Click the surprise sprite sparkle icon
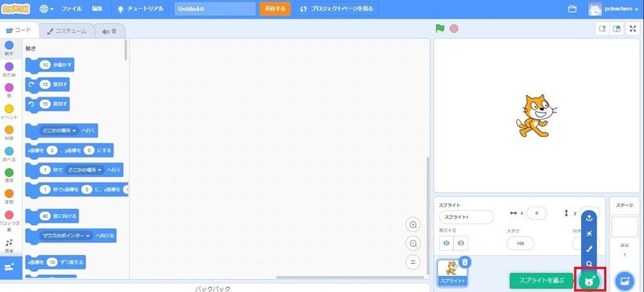Screen dimensions: 644x292 (x=589, y=233)
